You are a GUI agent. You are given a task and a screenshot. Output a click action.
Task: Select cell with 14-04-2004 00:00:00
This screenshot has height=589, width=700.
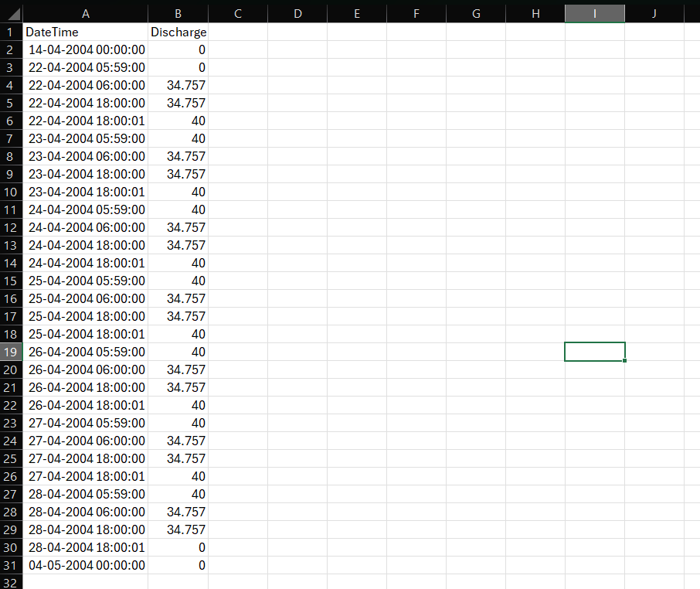(85, 49)
